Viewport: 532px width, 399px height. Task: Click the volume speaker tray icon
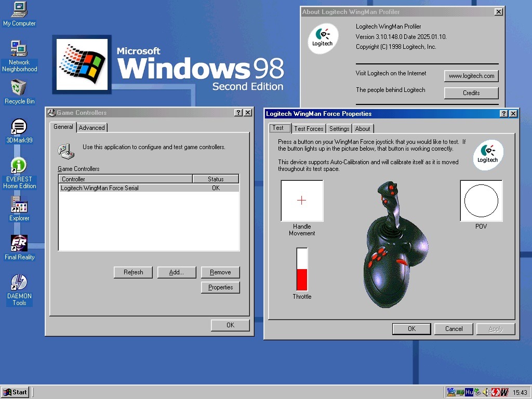pos(486,392)
